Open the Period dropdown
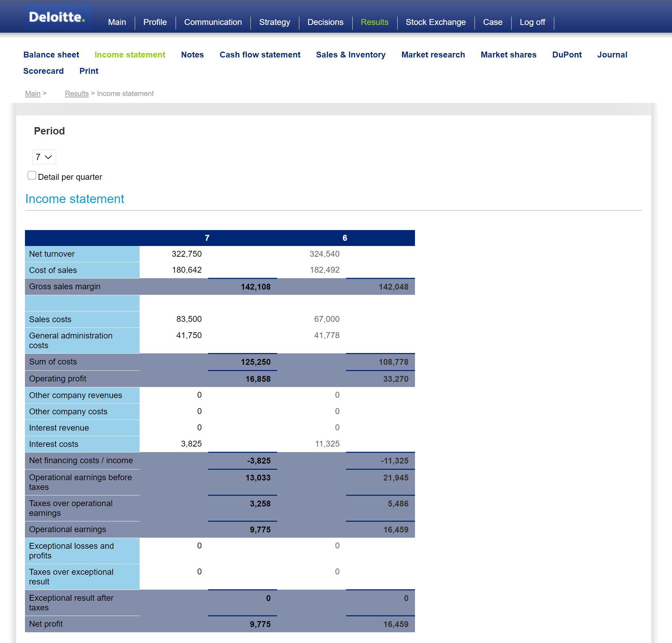This screenshot has height=643, width=672. point(44,157)
